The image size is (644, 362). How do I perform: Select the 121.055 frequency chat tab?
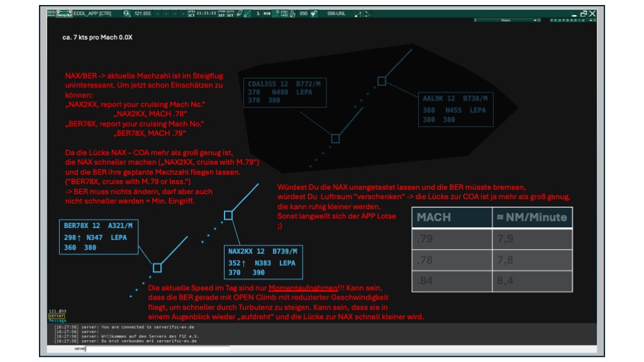pos(57,311)
